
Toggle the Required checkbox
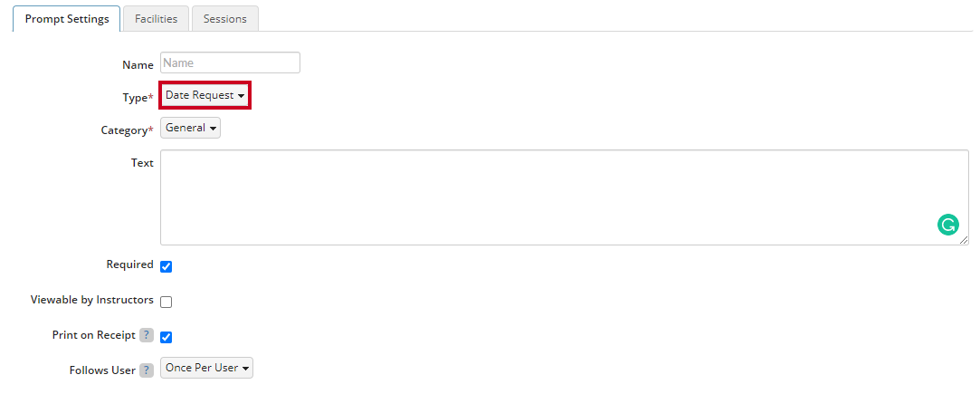167,267
